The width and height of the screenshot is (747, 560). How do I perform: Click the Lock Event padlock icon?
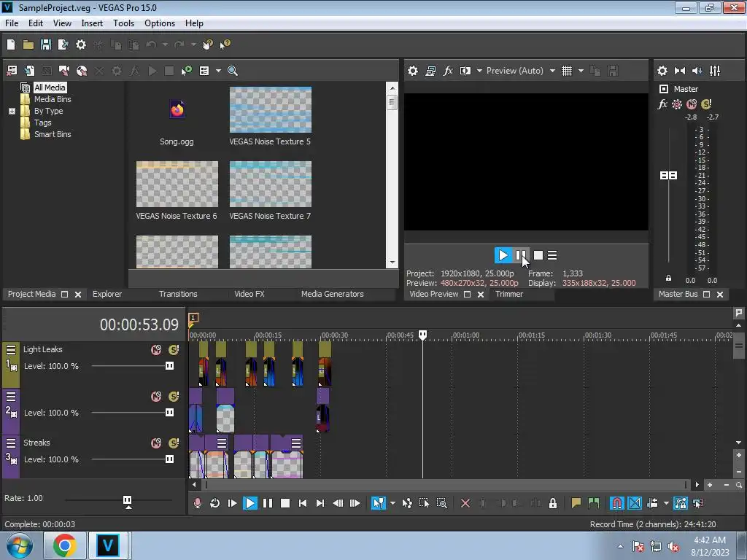(553, 503)
